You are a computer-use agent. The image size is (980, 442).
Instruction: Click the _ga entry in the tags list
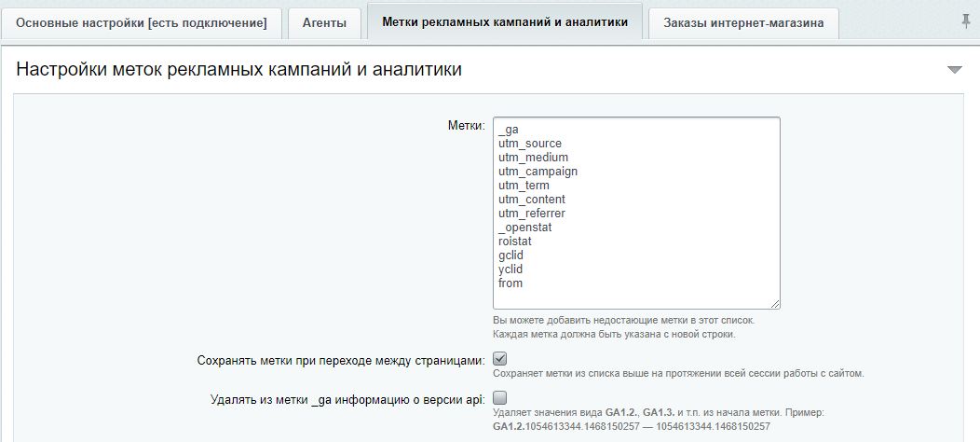[509, 130]
